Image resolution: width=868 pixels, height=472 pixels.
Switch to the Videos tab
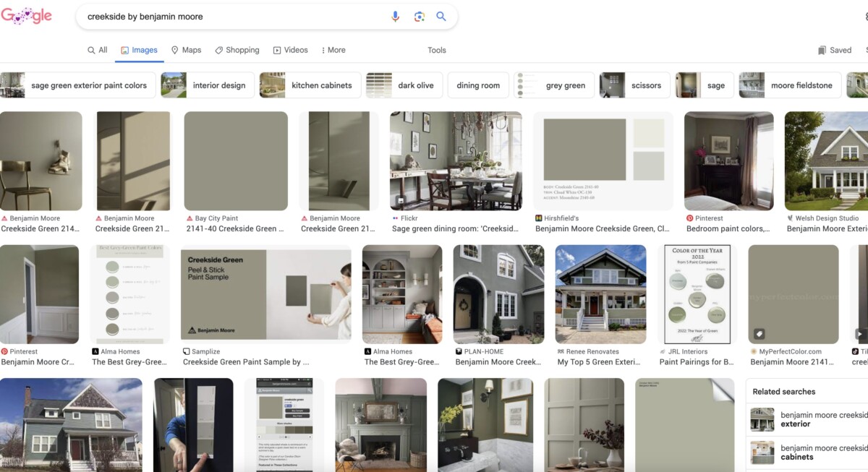[290, 50]
